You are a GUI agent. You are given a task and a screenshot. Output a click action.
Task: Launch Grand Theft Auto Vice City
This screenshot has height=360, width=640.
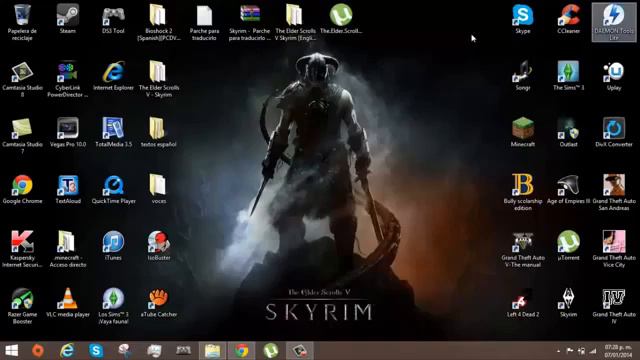pyautogui.click(x=614, y=249)
